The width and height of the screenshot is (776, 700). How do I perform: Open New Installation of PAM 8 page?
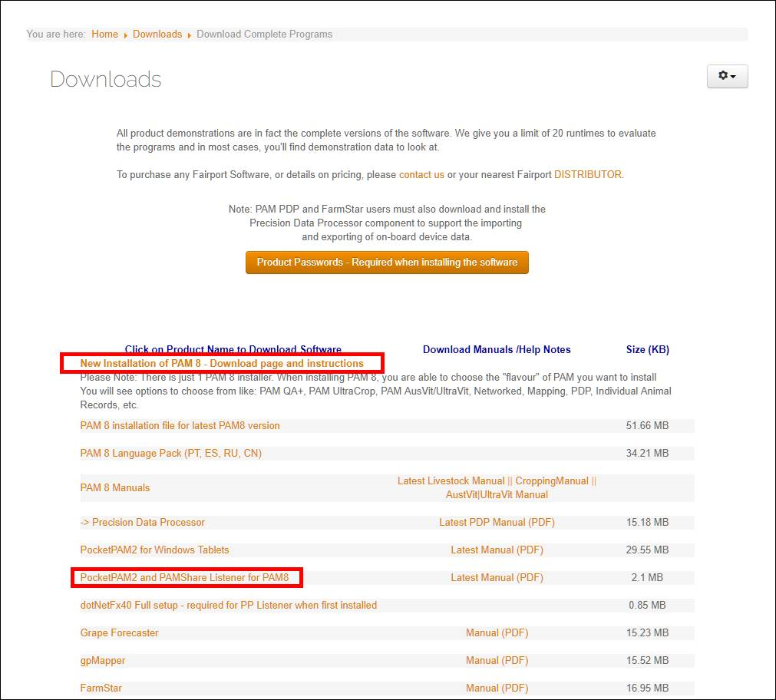coord(222,364)
